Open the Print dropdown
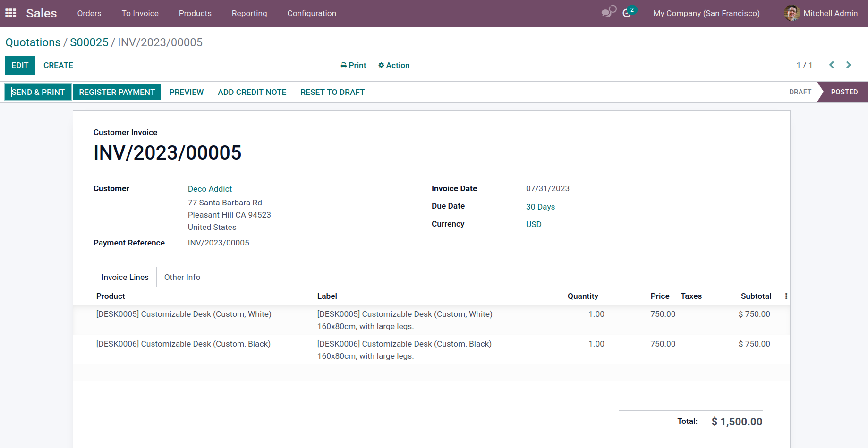 click(x=353, y=65)
